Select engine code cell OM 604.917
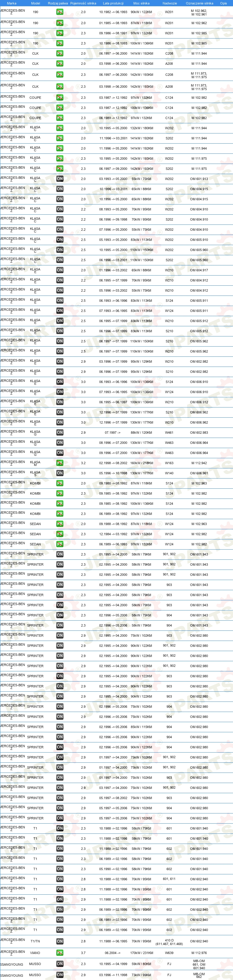233x980 pixels. point(199,270)
